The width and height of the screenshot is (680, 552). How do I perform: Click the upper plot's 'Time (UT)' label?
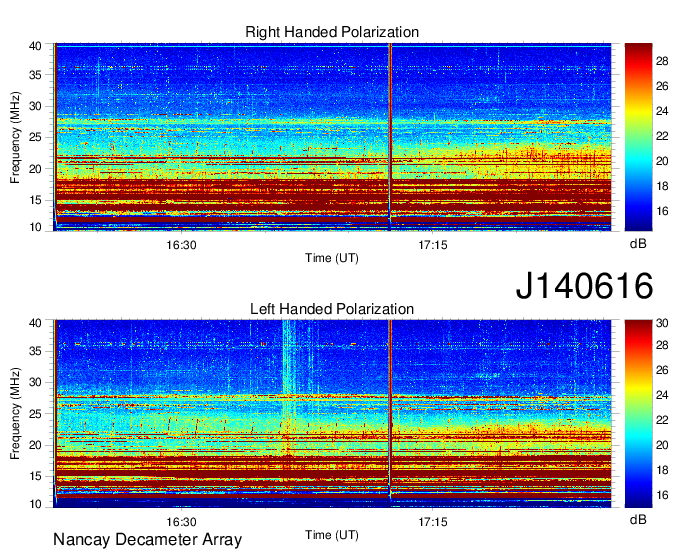332,258
